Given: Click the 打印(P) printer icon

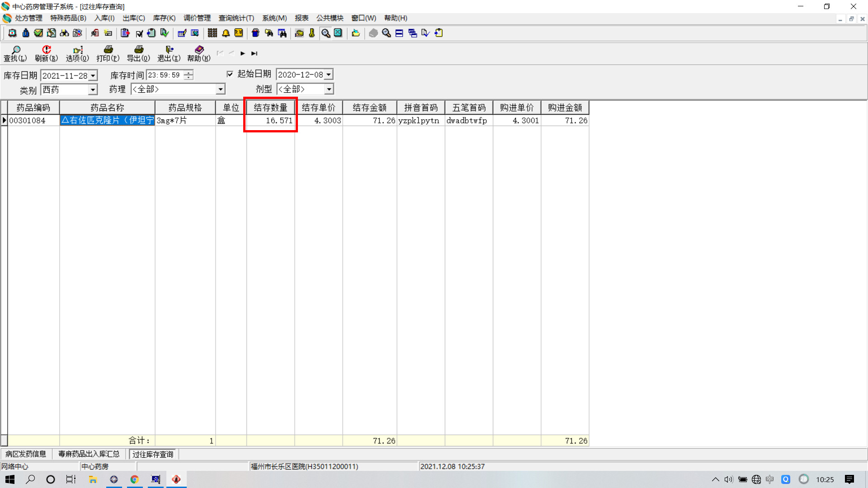Looking at the screenshot, I should (x=108, y=53).
